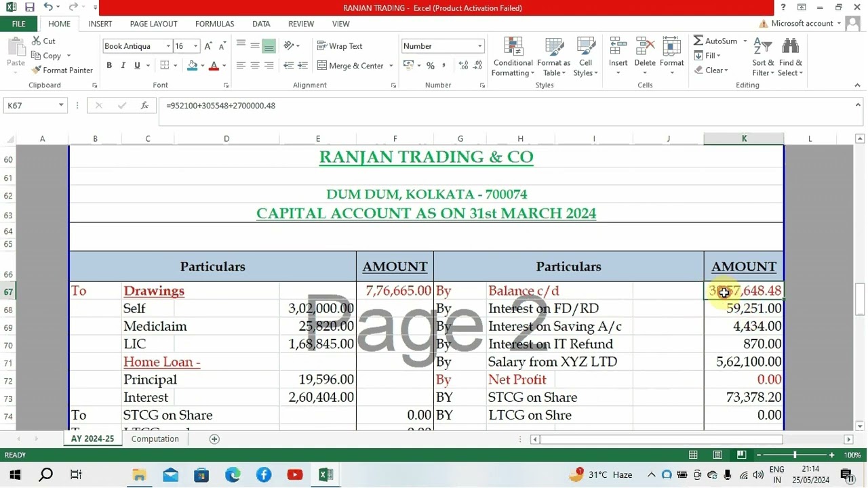Open Conditional Formatting options
This screenshot has height=488, width=868.
click(513, 57)
